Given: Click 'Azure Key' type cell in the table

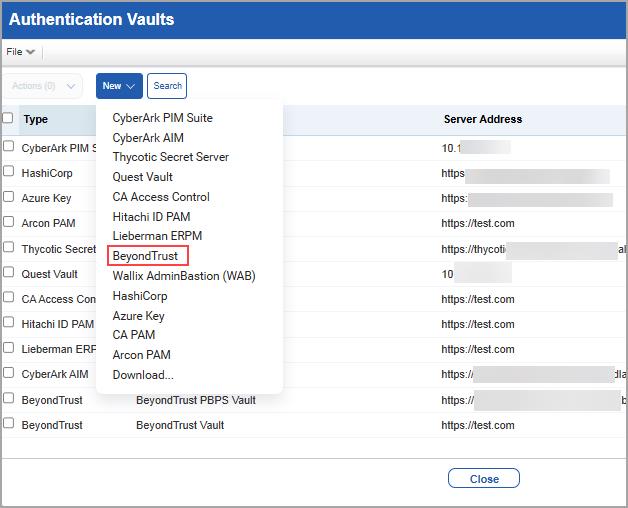Looking at the screenshot, I should 46,198.
